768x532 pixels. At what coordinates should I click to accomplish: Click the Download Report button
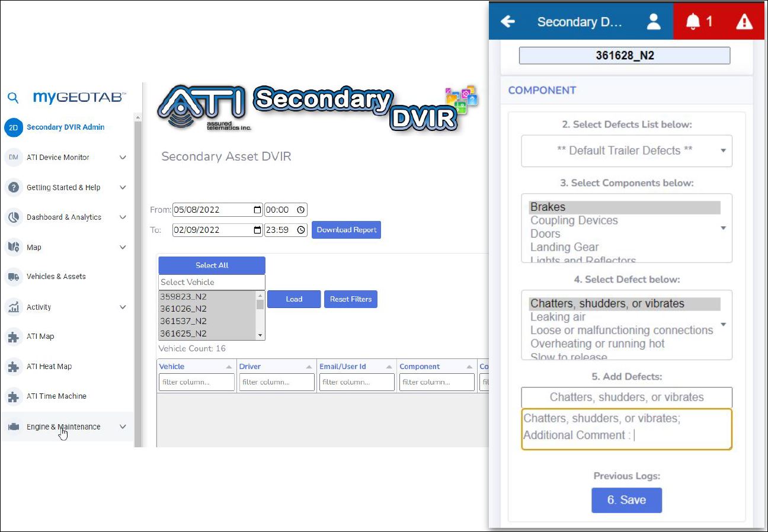point(346,230)
